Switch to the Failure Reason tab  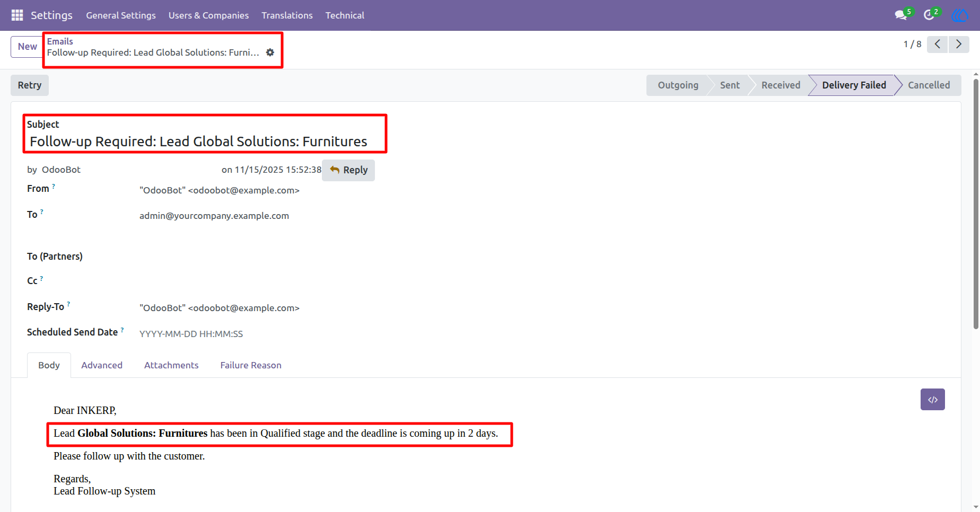pos(251,365)
